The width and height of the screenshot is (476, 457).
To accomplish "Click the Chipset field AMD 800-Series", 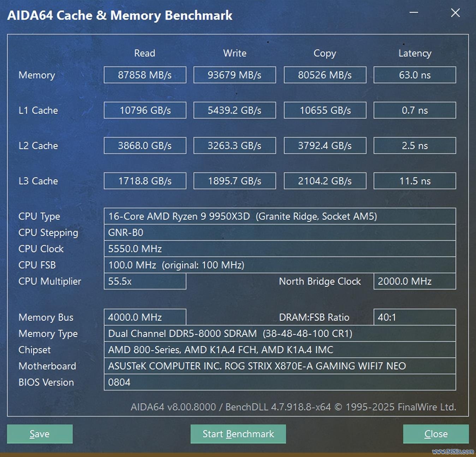I will coord(280,350).
